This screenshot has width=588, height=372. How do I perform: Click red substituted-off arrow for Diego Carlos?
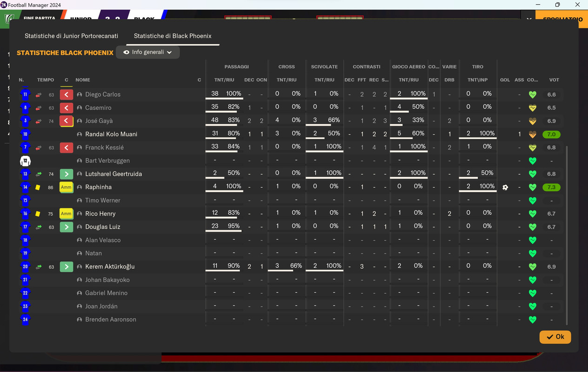click(x=67, y=94)
